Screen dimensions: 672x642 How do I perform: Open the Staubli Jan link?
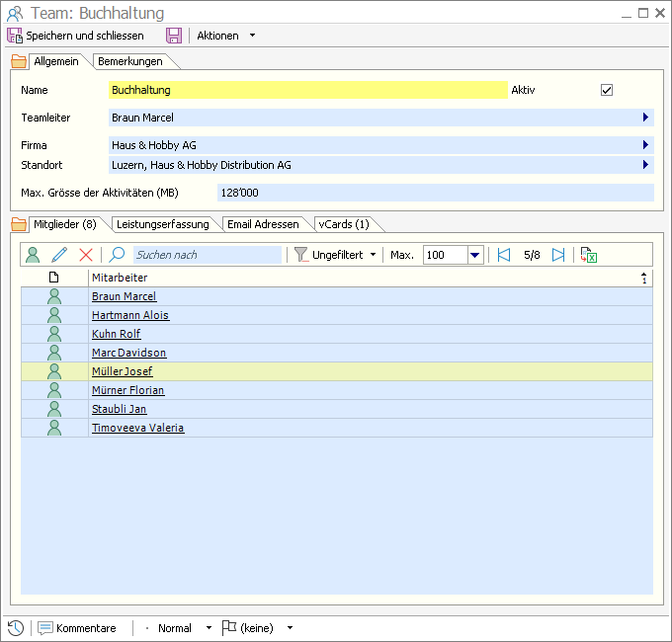coord(120,410)
